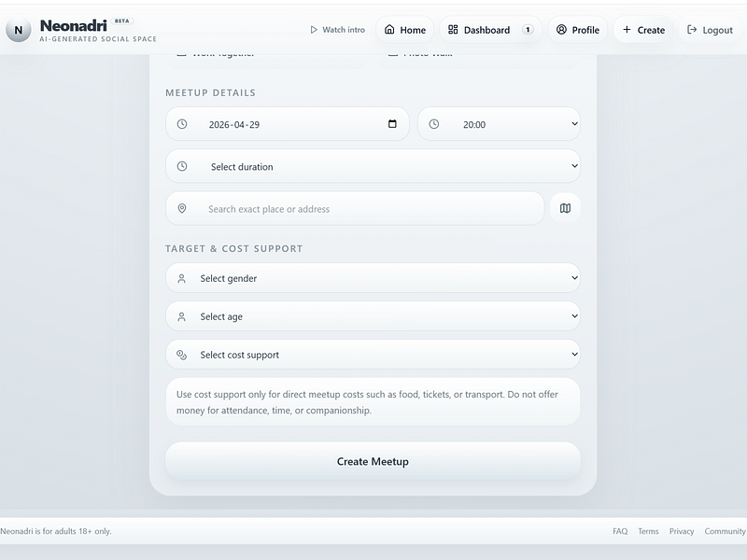This screenshot has height=560, width=747.
Task: Expand the 20:00 time dropdown arrow
Action: [x=574, y=124]
